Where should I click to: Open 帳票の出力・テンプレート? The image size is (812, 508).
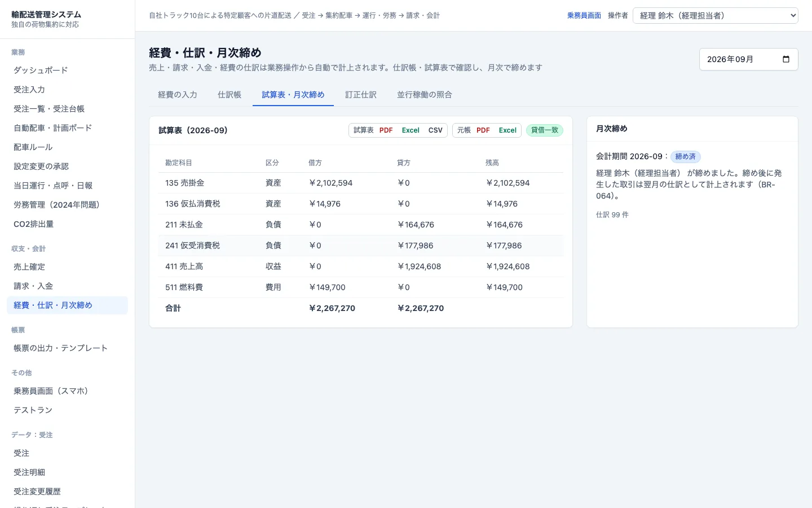68,348
